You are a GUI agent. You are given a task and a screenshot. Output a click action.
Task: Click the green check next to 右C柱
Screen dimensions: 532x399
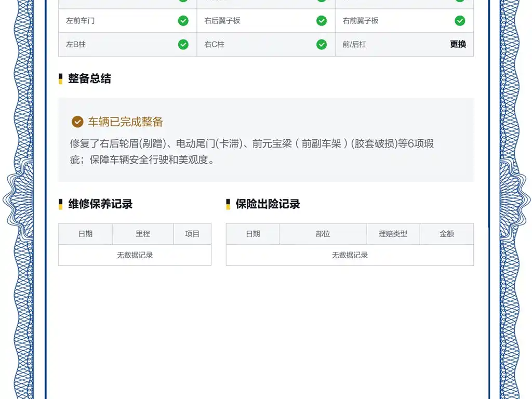321,45
